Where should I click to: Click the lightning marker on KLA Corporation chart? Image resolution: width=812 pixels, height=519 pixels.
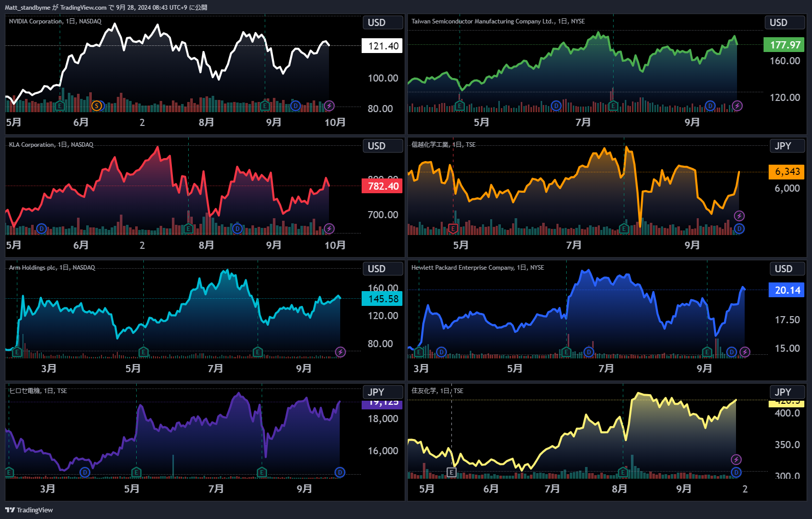[x=329, y=229]
